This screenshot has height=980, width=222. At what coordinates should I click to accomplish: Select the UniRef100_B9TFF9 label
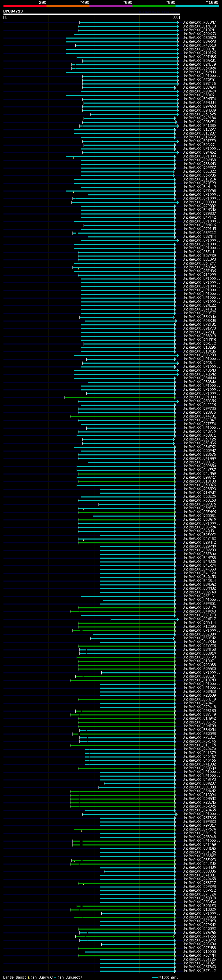199,141
